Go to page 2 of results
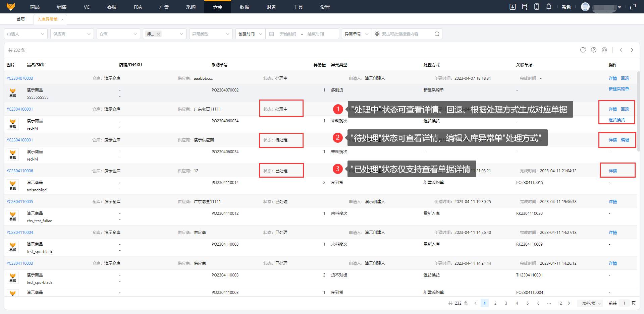Viewport: 644px width, 314px height. [495, 303]
